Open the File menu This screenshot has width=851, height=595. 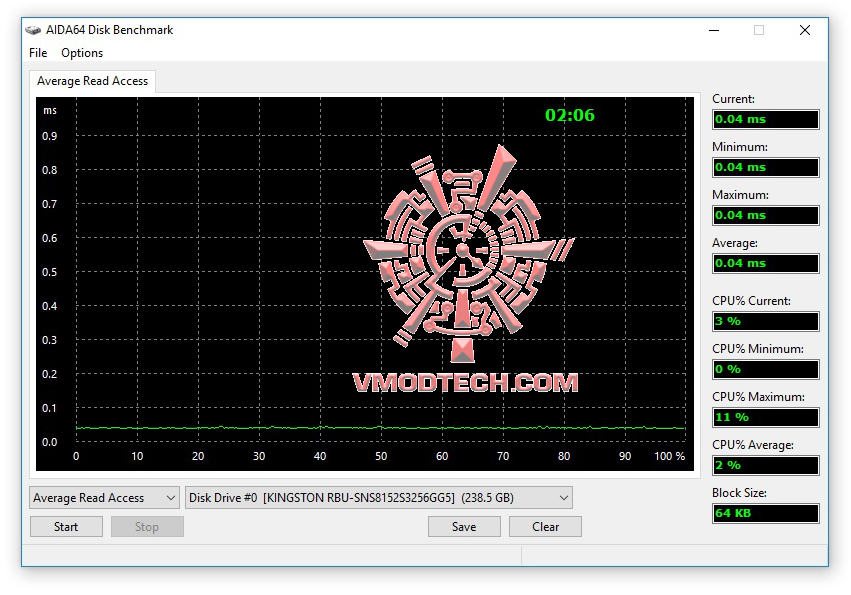click(x=38, y=53)
